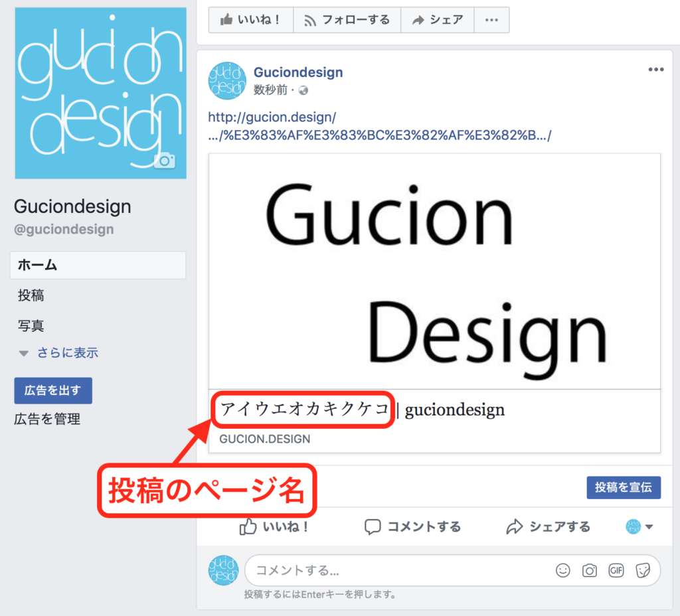Open the post options three-dot menu
The width and height of the screenshot is (680, 616).
pyautogui.click(x=655, y=70)
